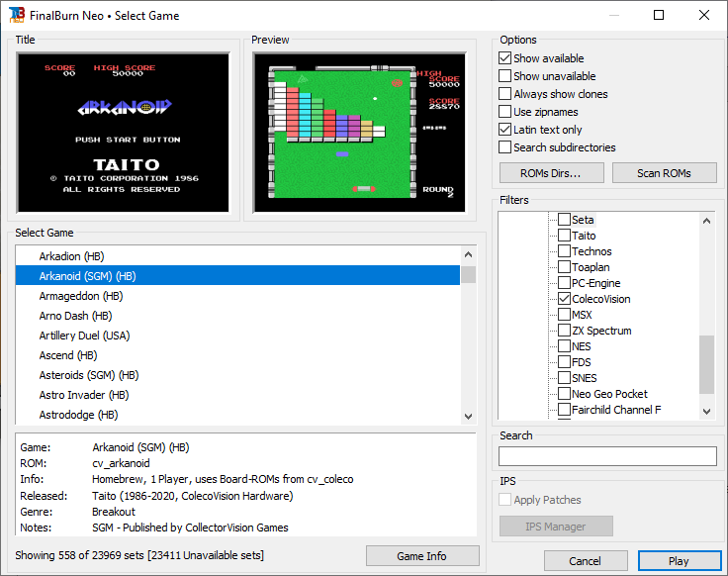Image resolution: width=728 pixels, height=576 pixels.
Task: Choose Astro Invader (HB) entry
Action: point(238,394)
